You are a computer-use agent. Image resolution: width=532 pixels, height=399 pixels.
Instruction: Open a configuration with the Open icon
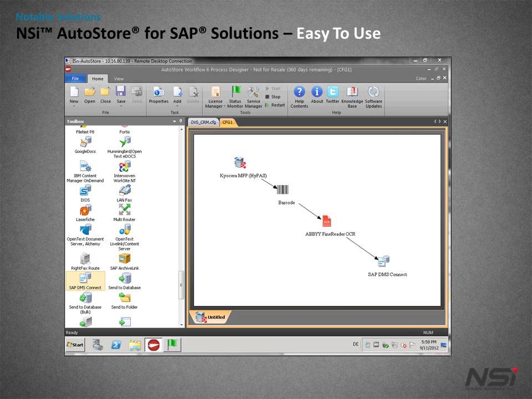[90, 91]
